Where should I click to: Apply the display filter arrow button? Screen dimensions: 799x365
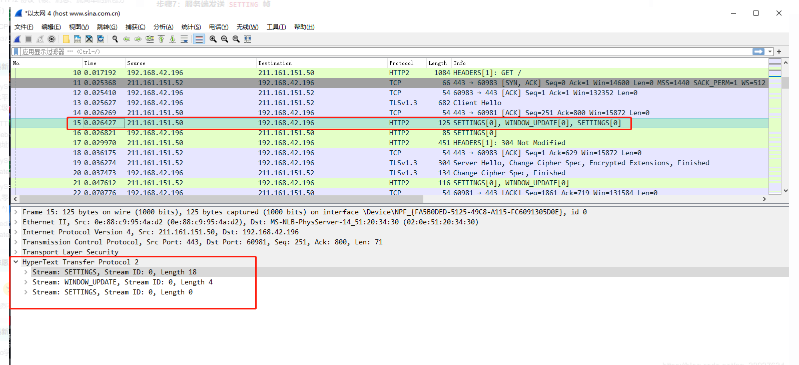[759, 51]
